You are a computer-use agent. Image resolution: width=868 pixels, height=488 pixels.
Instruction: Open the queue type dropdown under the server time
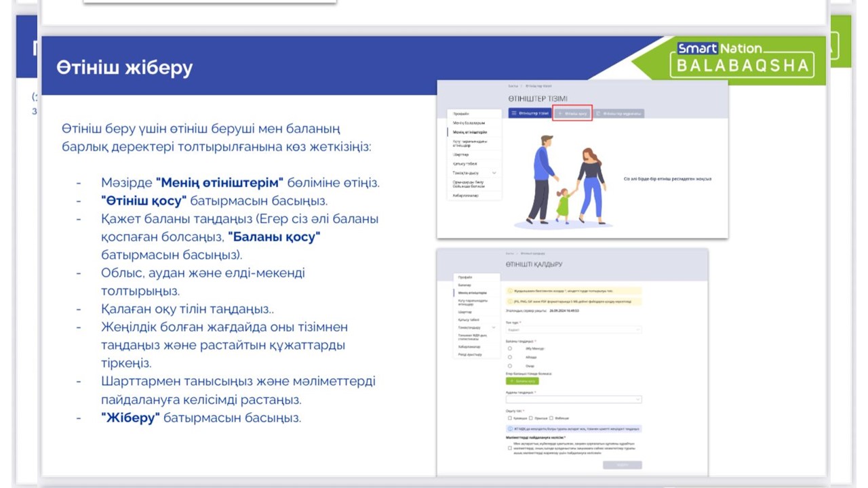[x=573, y=329]
